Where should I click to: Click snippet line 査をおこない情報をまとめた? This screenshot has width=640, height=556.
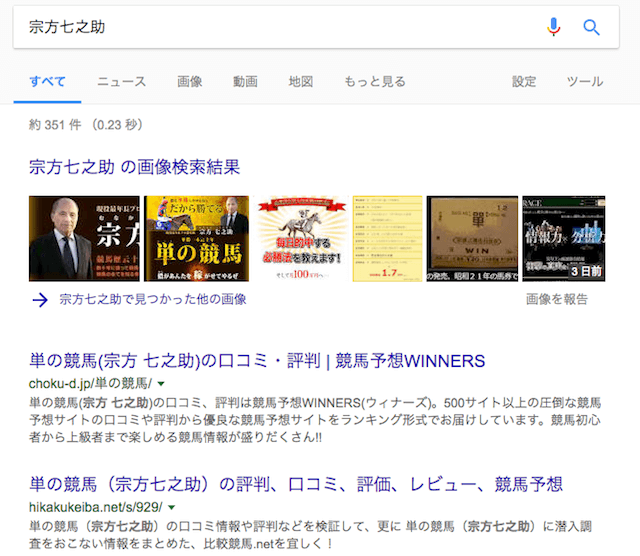(x=181, y=544)
